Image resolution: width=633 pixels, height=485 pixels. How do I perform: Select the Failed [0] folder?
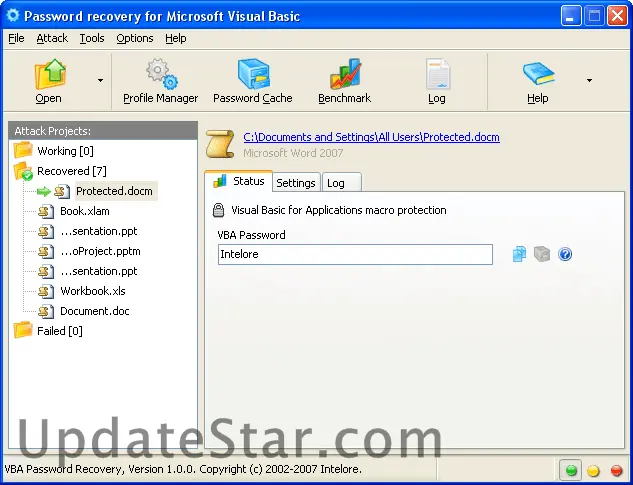tap(60, 331)
